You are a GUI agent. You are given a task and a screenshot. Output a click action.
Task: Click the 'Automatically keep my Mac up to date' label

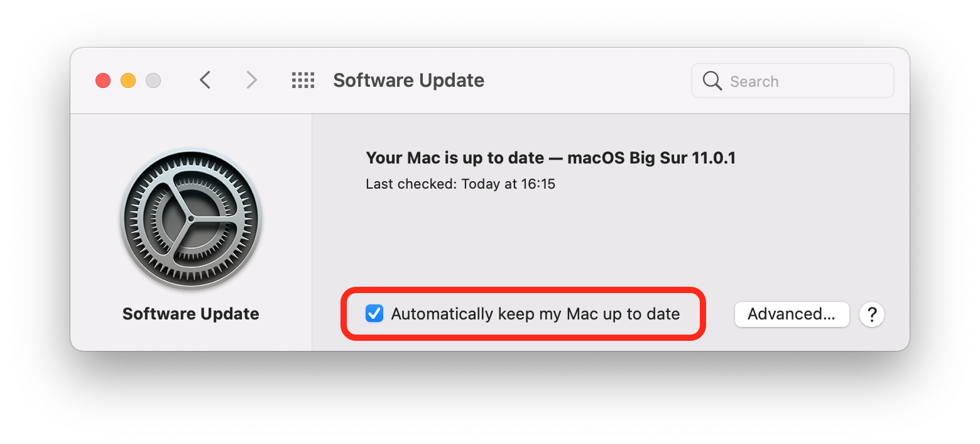535,314
